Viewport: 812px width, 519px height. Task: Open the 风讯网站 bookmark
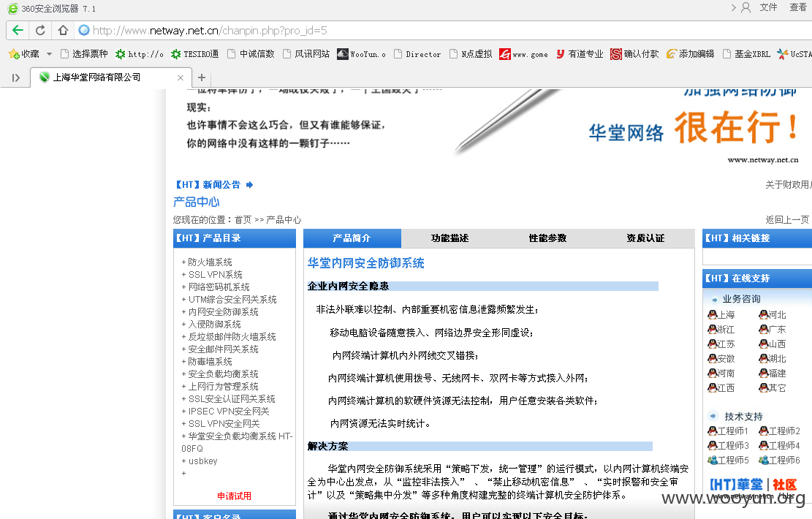click(x=306, y=54)
